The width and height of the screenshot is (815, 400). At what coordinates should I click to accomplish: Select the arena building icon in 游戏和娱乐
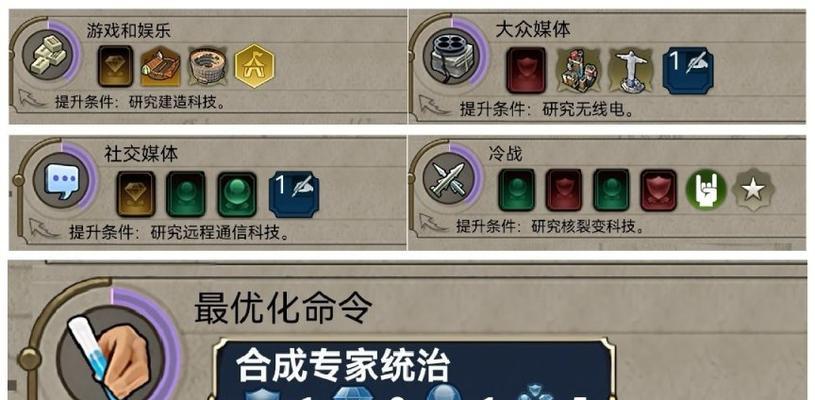click(161, 66)
